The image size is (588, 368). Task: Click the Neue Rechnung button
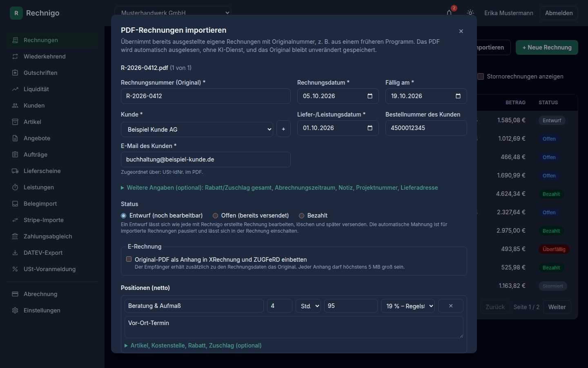(547, 47)
